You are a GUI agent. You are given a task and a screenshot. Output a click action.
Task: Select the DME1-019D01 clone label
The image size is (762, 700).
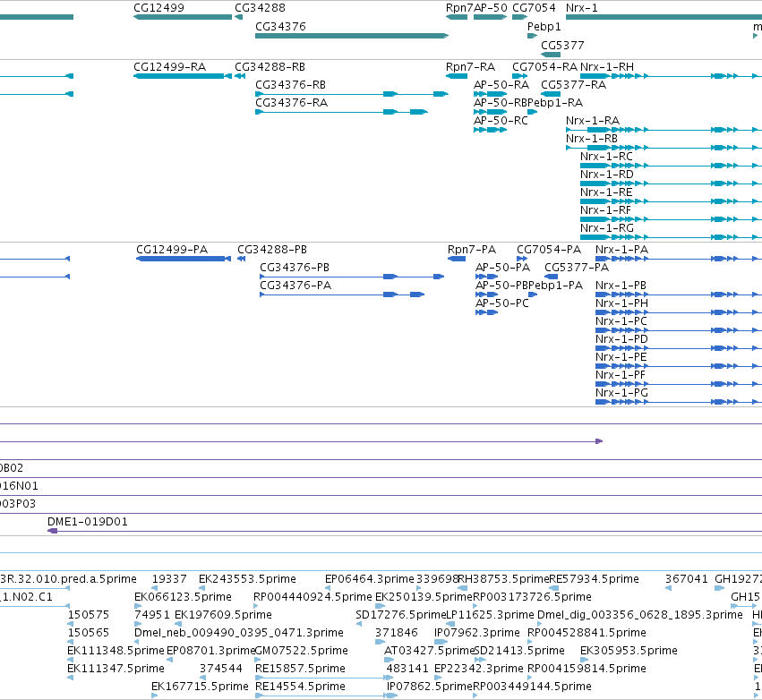(x=88, y=521)
